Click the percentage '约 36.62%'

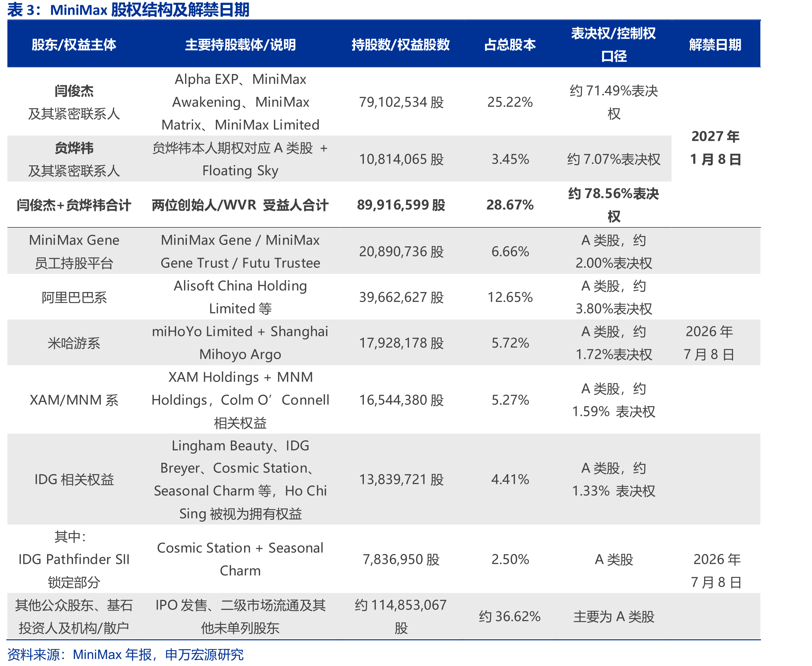point(510,616)
